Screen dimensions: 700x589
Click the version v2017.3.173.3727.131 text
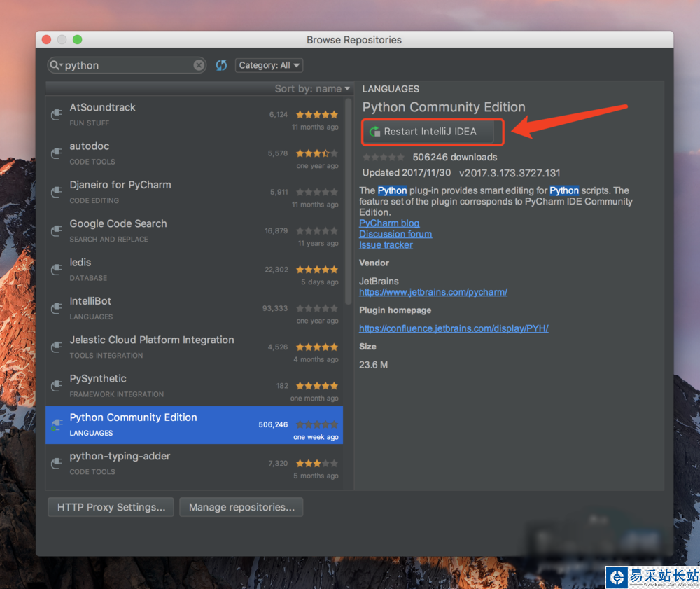(x=510, y=173)
